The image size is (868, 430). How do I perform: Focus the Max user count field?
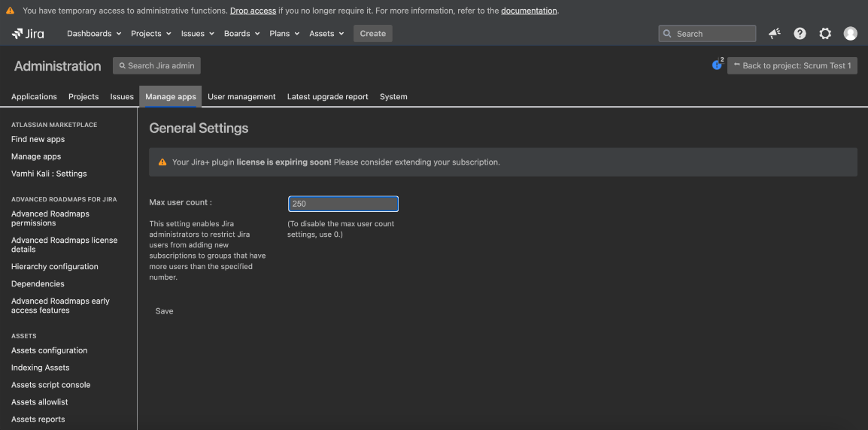[x=343, y=204]
